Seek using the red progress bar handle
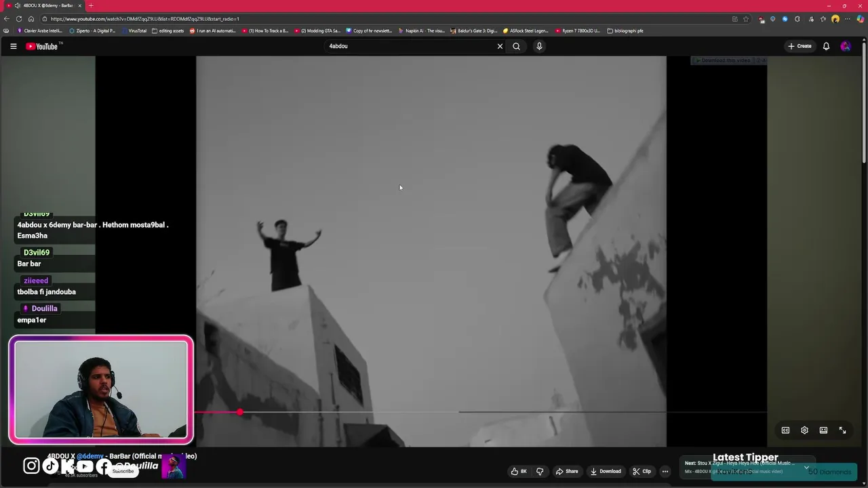This screenshot has height=488, width=868. point(239,412)
